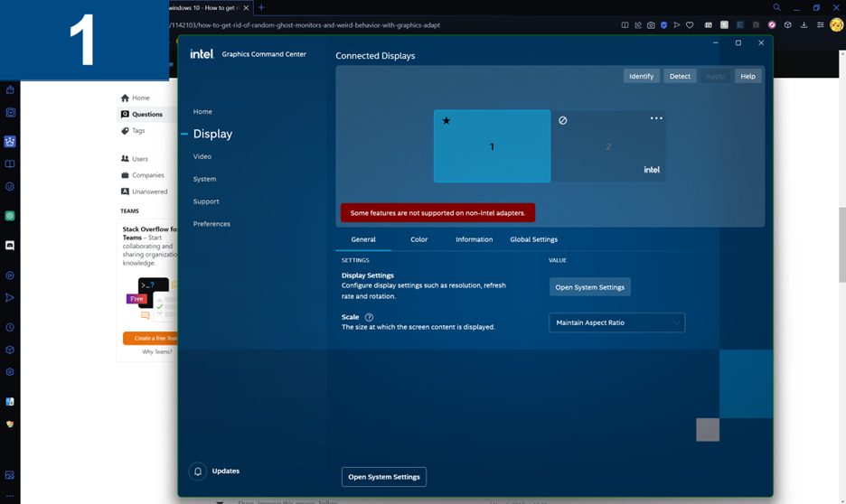Click the greyed-out Apply button
The width and height of the screenshot is (846, 504).
point(715,77)
